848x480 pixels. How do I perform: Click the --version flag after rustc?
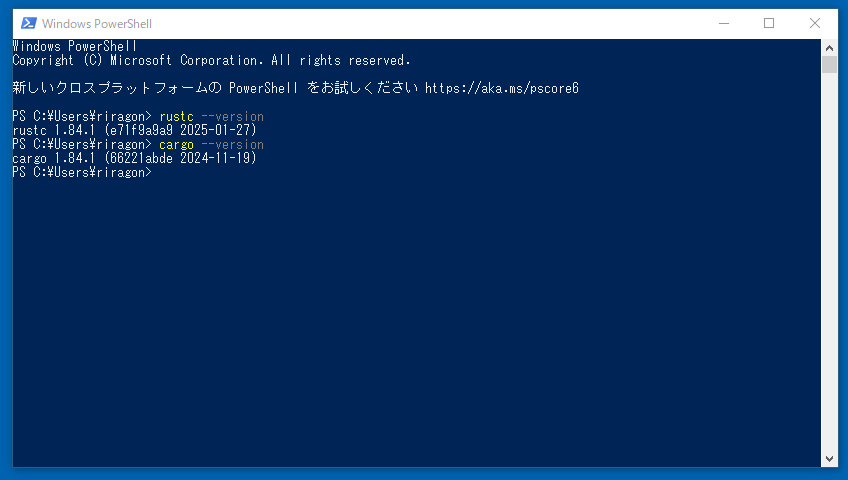click(233, 116)
